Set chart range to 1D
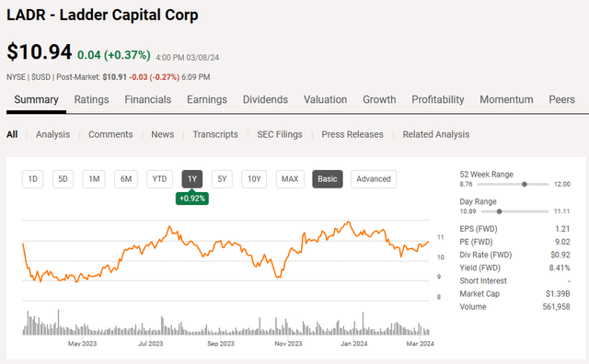This screenshot has width=589, height=364. (x=33, y=179)
